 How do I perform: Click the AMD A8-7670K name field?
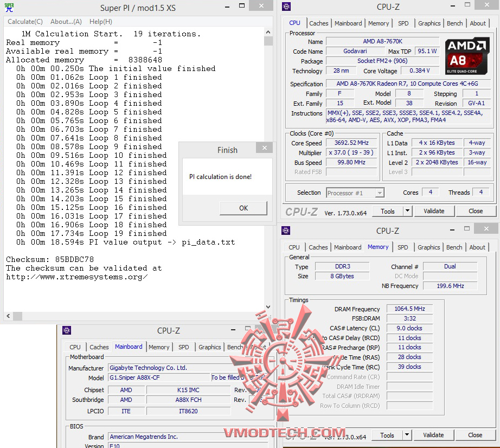[382, 41]
